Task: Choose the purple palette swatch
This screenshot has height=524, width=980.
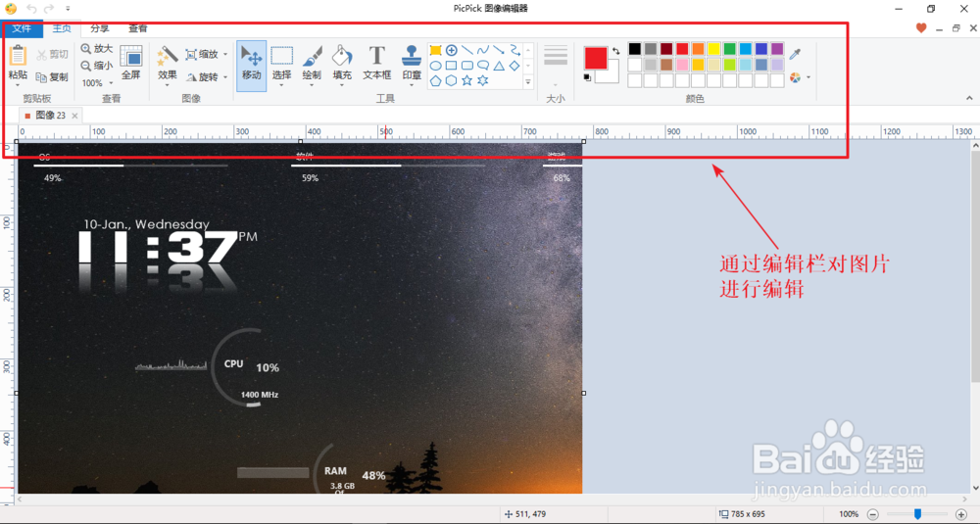Action: [777, 49]
